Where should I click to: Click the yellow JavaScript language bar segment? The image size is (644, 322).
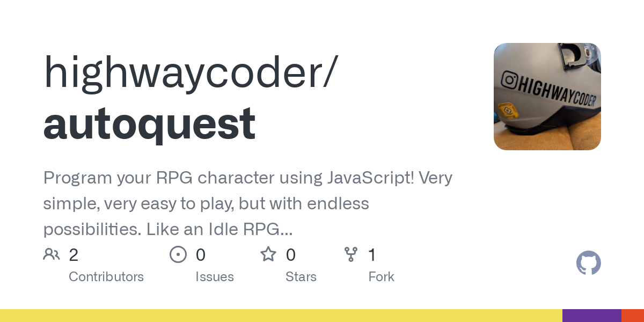pyautogui.click(x=279, y=316)
